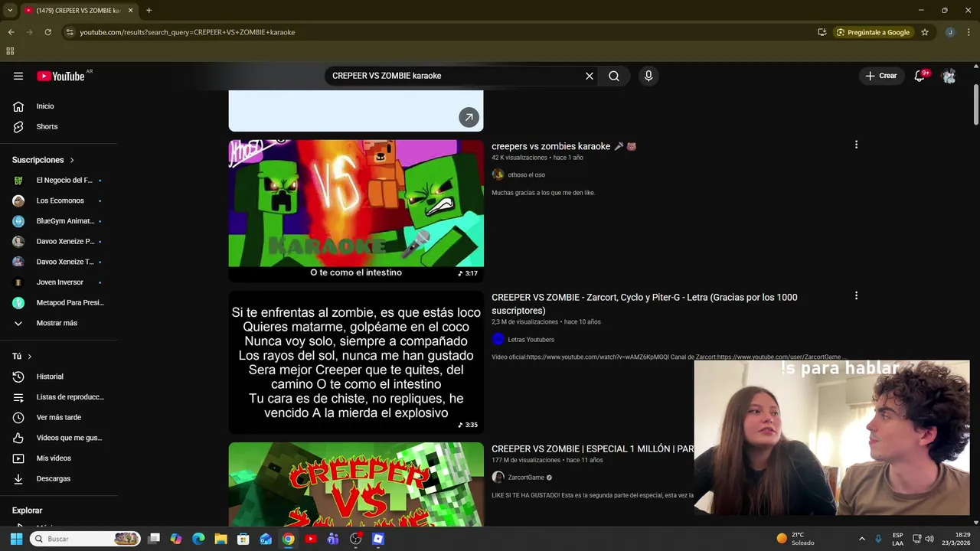
Task: Click Pregúntale a Google button
Action: tap(873, 32)
